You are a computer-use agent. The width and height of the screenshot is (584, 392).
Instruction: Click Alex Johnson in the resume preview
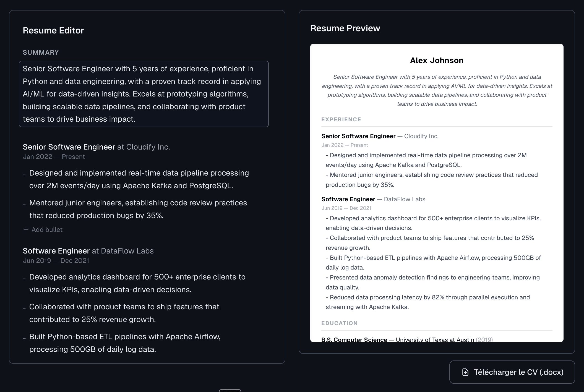(437, 60)
